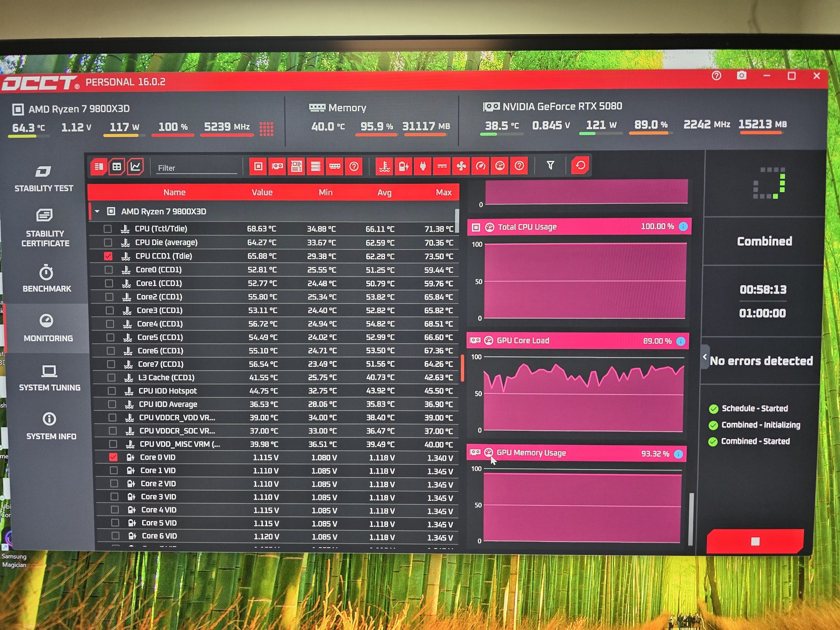Sort the table by the Name column
The image size is (840, 630).
pyautogui.click(x=174, y=192)
